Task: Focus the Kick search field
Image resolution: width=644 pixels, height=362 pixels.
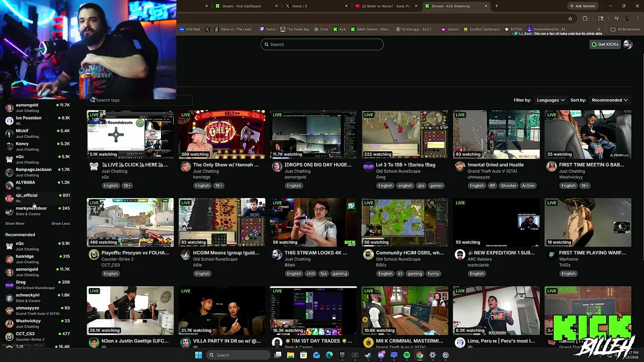Action: click(322, 44)
